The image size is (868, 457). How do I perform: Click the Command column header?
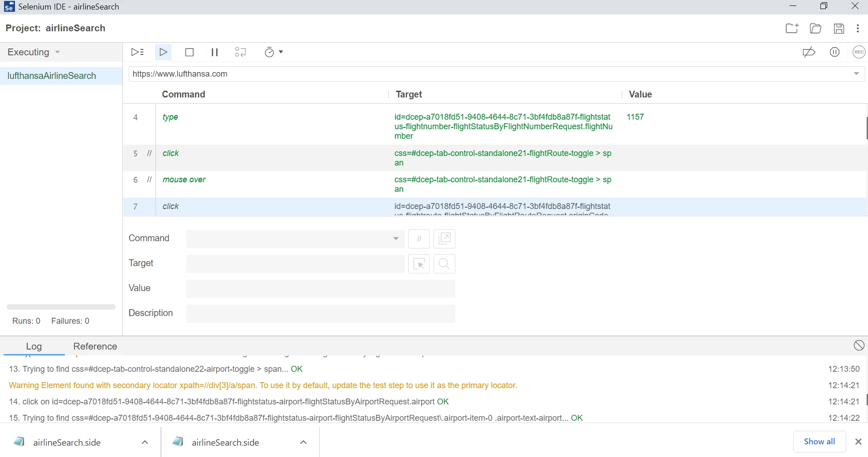(184, 94)
